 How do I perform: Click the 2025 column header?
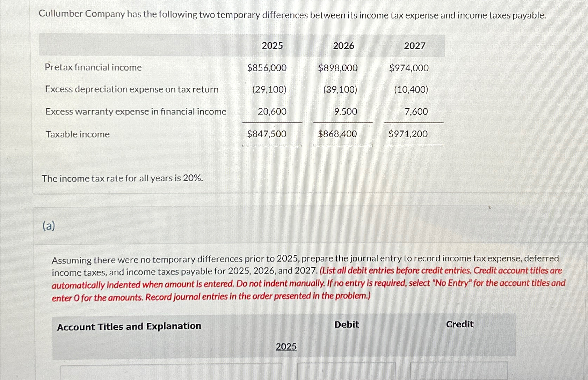(x=272, y=45)
